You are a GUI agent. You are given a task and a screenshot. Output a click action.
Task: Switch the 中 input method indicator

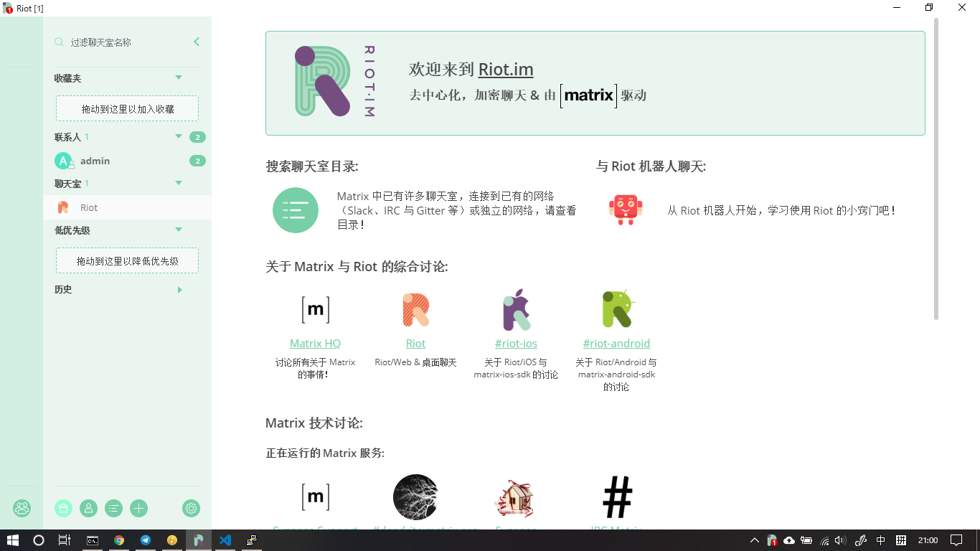[881, 540]
